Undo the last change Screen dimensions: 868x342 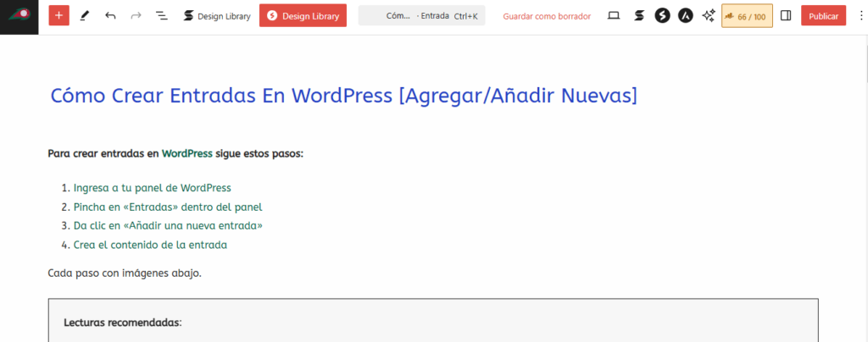click(x=110, y=16)
